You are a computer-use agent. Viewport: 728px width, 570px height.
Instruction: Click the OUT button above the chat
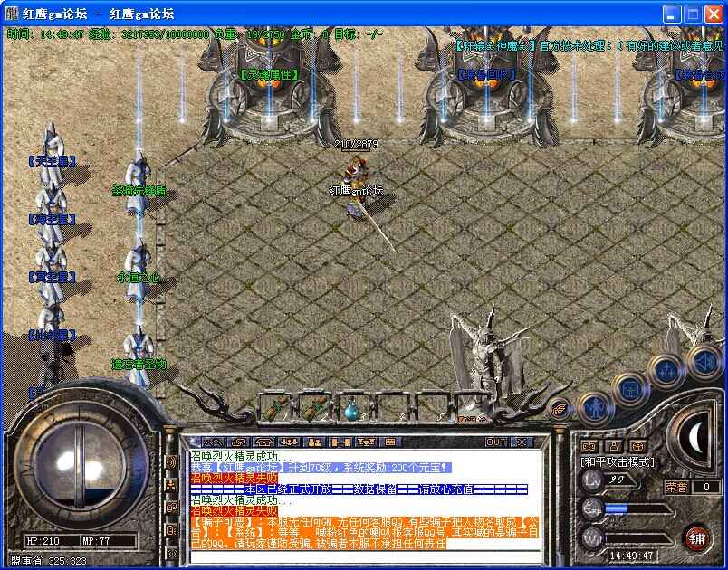(496, 442)
